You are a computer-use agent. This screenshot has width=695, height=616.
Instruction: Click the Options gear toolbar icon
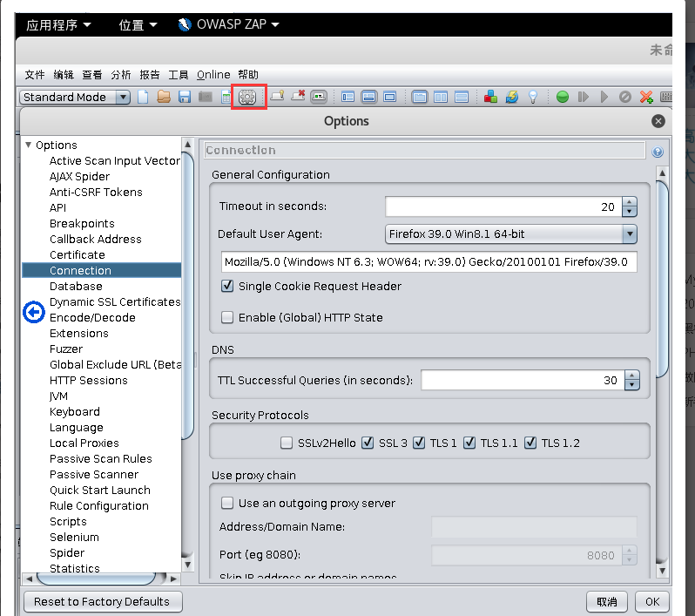click(247, 97)
